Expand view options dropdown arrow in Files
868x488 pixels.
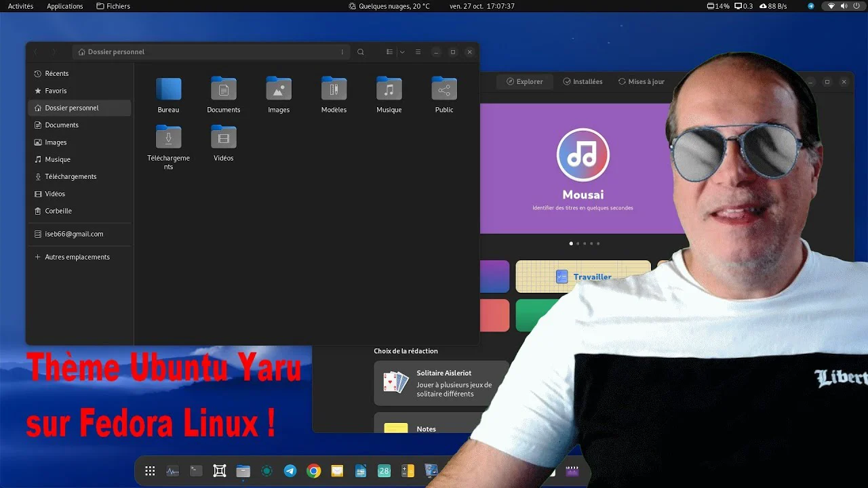pyautogui.click(x=402, y=52)
